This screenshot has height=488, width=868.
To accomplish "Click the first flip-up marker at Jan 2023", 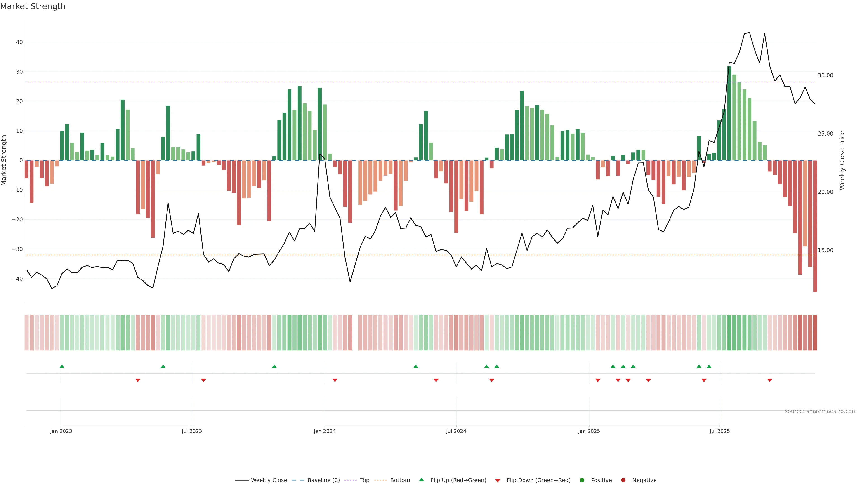I will tap(62, 366).
